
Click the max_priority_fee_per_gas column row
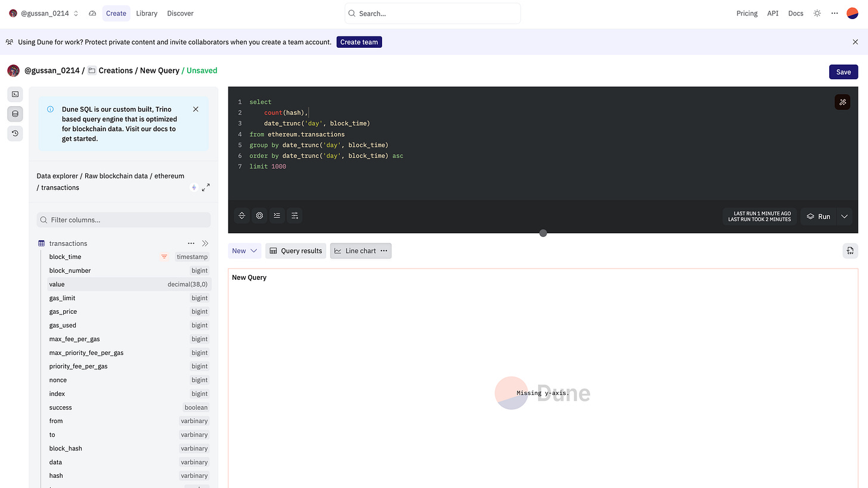(129, 353)
